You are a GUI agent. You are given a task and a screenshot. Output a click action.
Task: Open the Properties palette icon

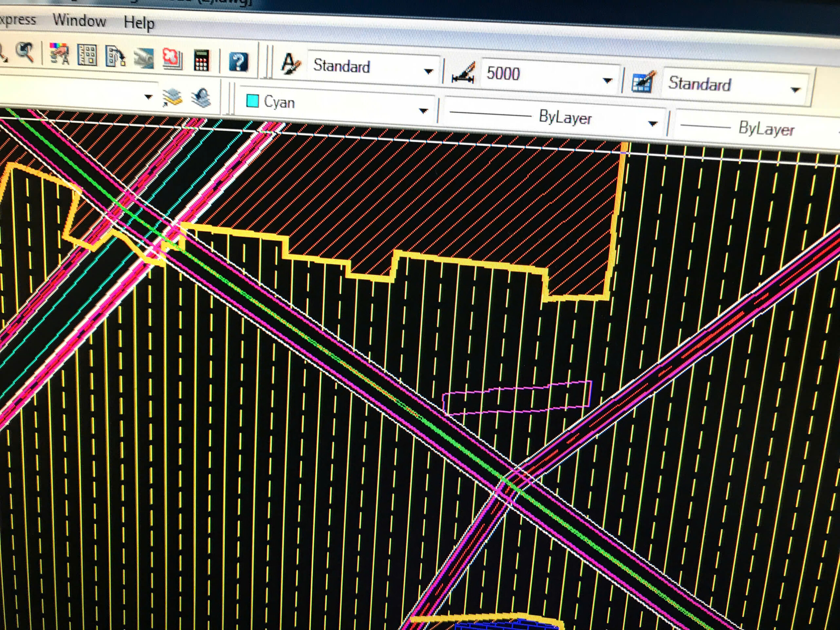tap(60, 55)
